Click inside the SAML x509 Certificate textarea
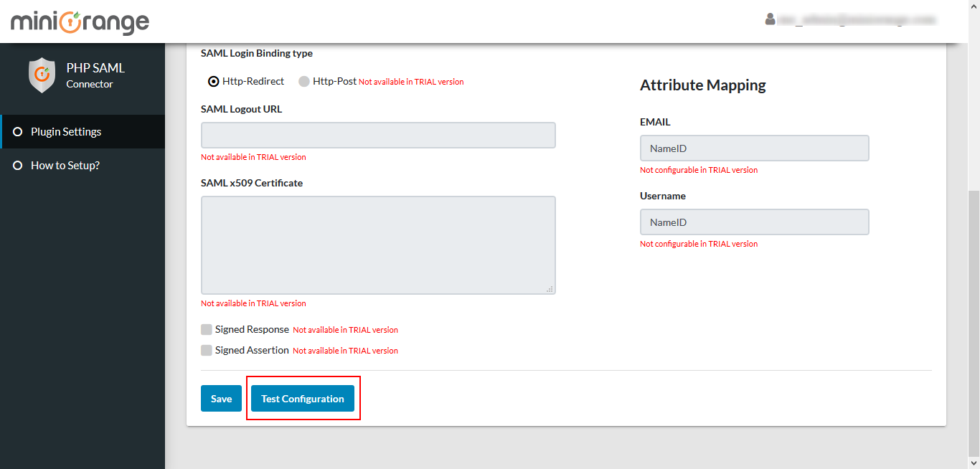This screenshot has width=980, height=469. pyautogui.click(x=378, y=245)
